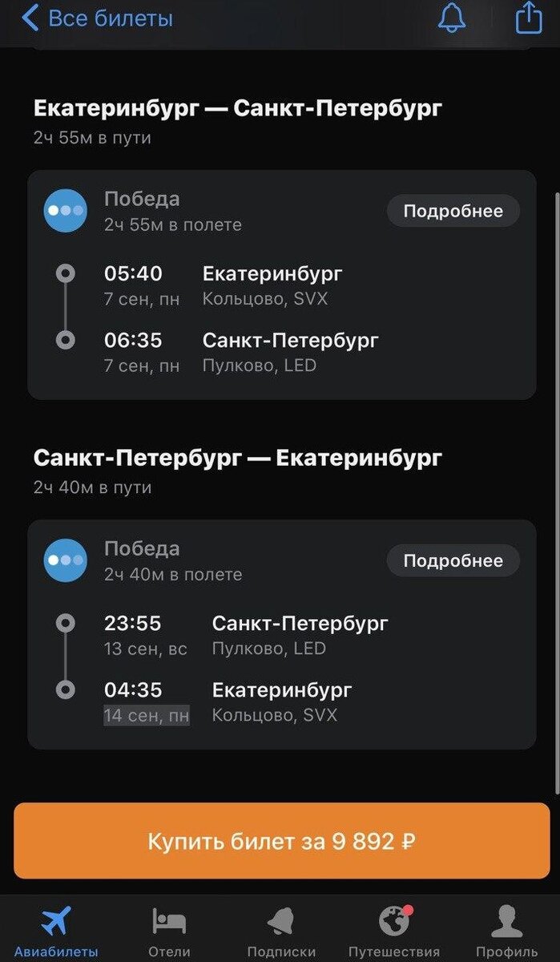Expand Подробнее on the Екатеринбург flight

453,210
